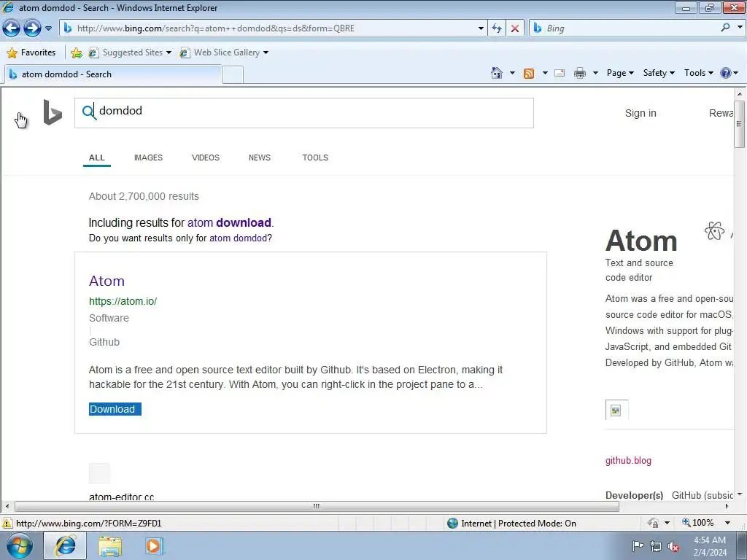The image size is (747, 560).
Task: Switch to the NEWS tab
Action: click(x=259, y=157)
